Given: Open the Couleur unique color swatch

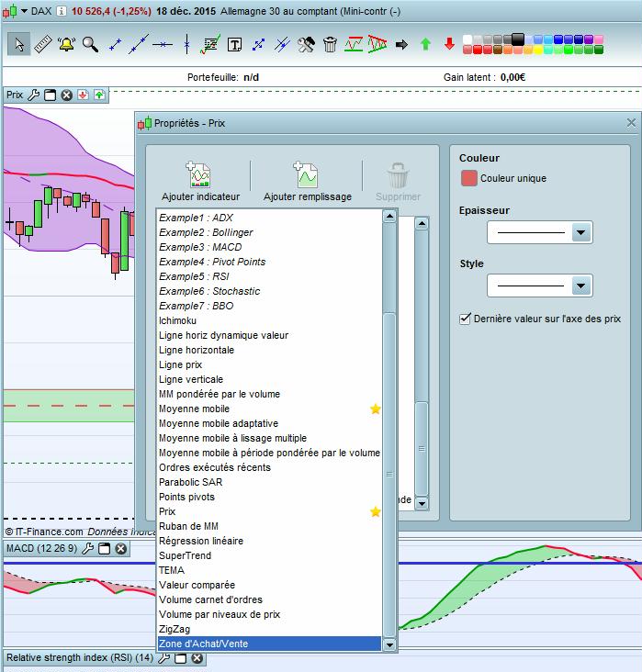Looking at the screenshot, I should coord(468,178).
